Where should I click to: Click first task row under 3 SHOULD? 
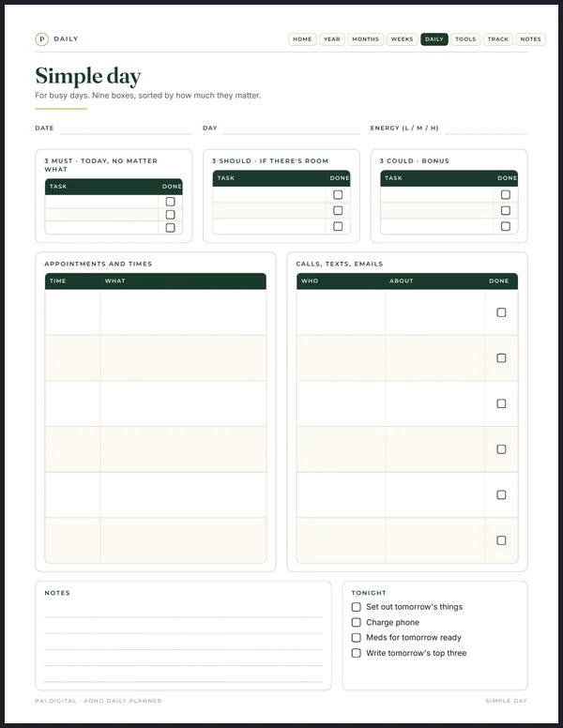(x=269, y=194)
